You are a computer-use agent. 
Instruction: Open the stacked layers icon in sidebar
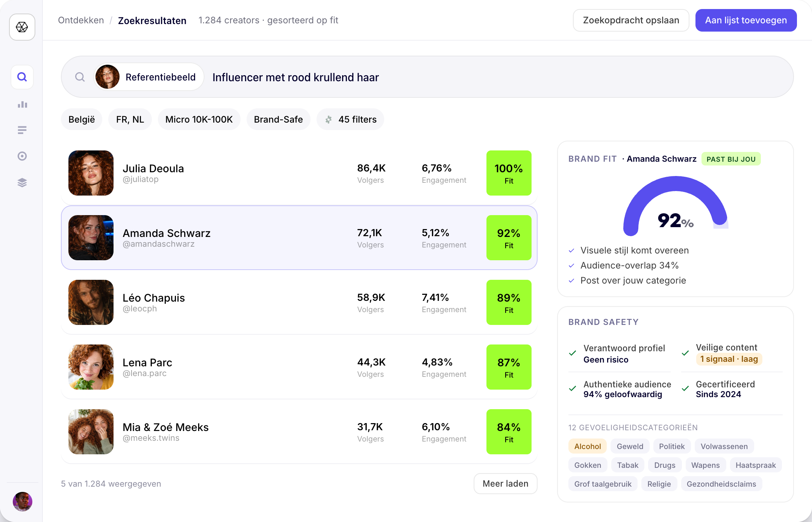(x=22, y=182)
